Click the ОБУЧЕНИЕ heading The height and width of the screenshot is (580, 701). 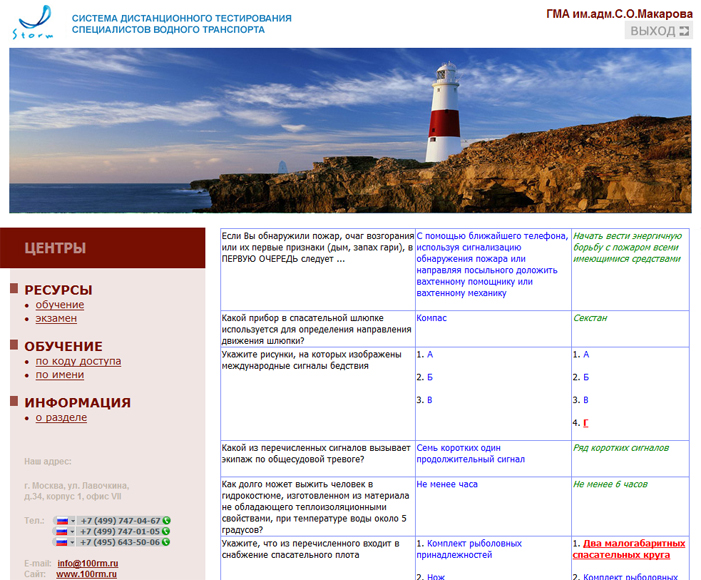pos(63,346)
